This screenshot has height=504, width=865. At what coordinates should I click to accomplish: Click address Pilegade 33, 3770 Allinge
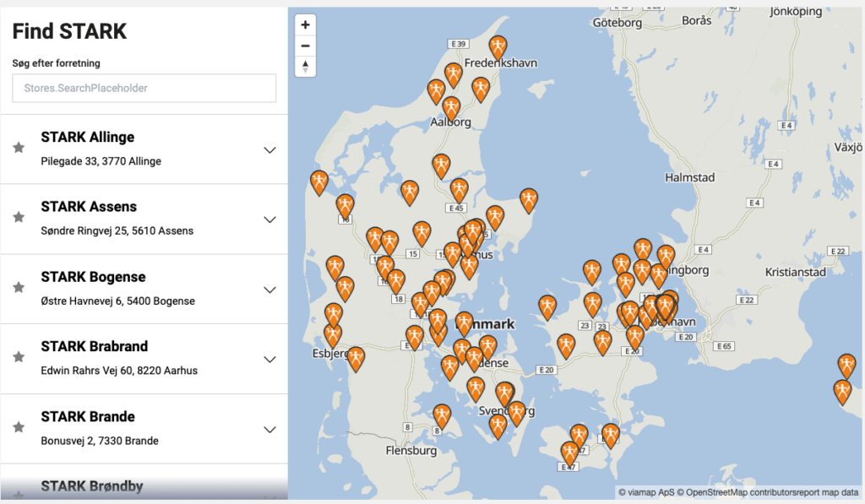(x=101, y=161)
